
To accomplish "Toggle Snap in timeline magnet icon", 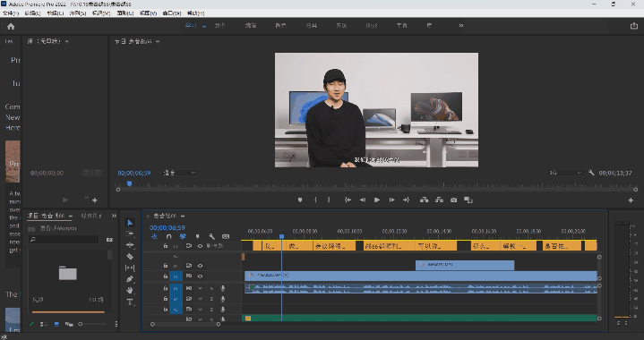I will click(168, 236).
